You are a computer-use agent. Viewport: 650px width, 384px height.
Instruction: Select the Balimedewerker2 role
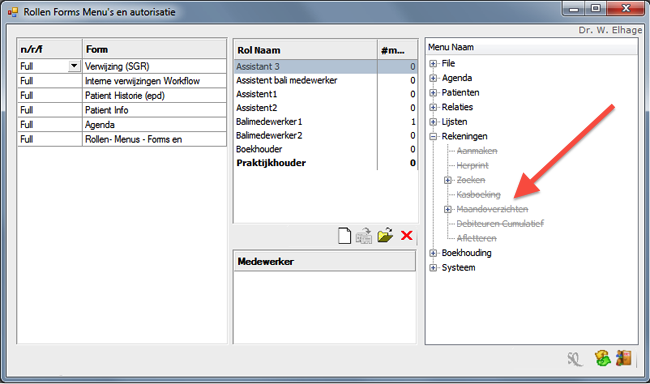coord(325,135)
